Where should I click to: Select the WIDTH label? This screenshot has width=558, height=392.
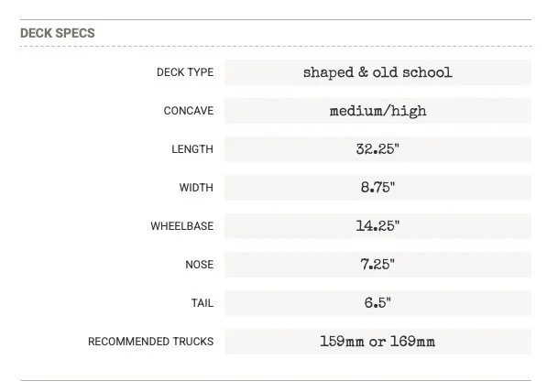coord(196,188)
